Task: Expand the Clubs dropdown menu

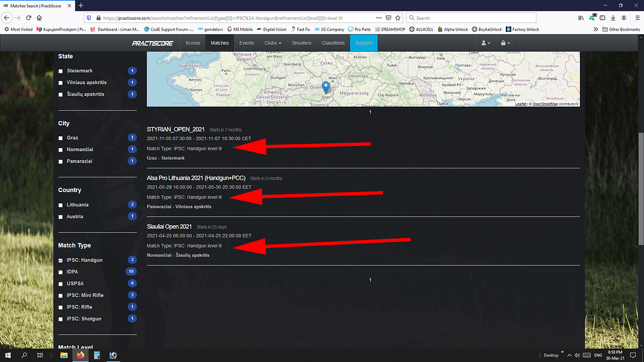Action: pyautogui.click(x=273, y=43)
